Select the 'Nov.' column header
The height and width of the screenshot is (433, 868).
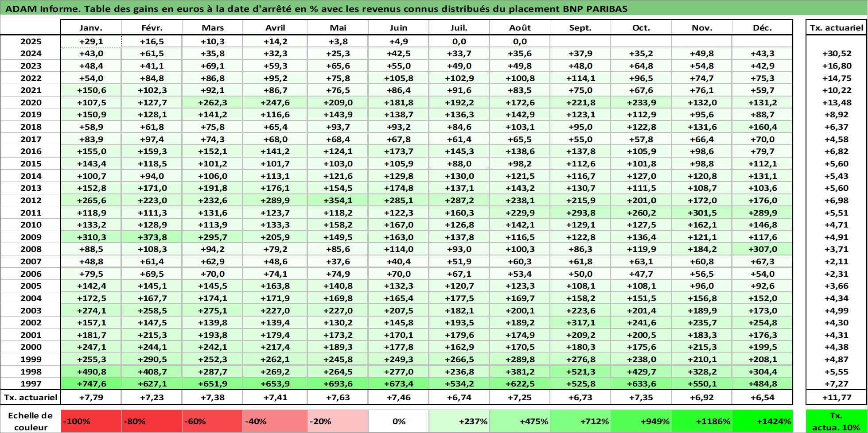(x=702, y=27)
